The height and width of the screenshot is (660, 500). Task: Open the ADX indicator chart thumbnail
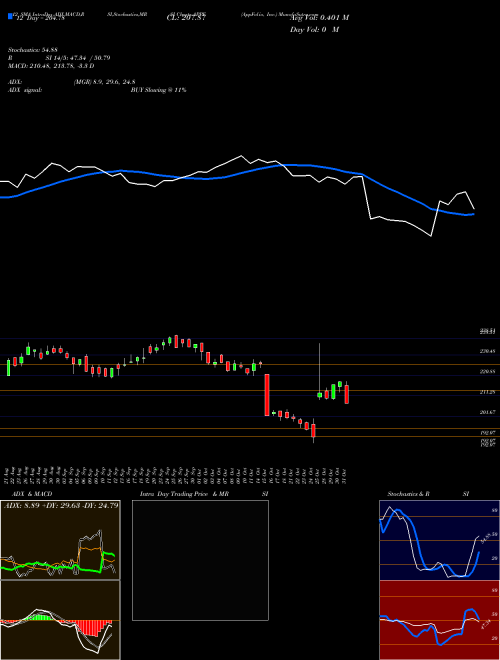pyautogui.click(x=60, y=540)
